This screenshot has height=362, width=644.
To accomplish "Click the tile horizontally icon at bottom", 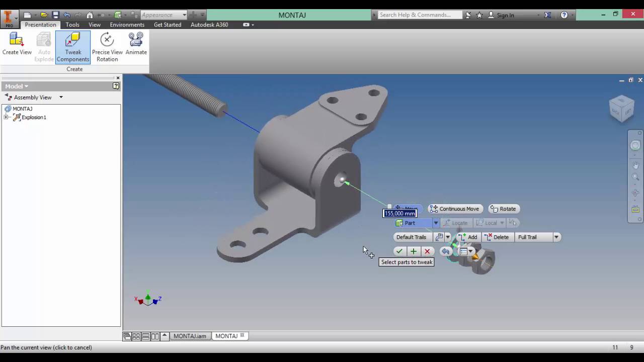I will coord(146,336).
